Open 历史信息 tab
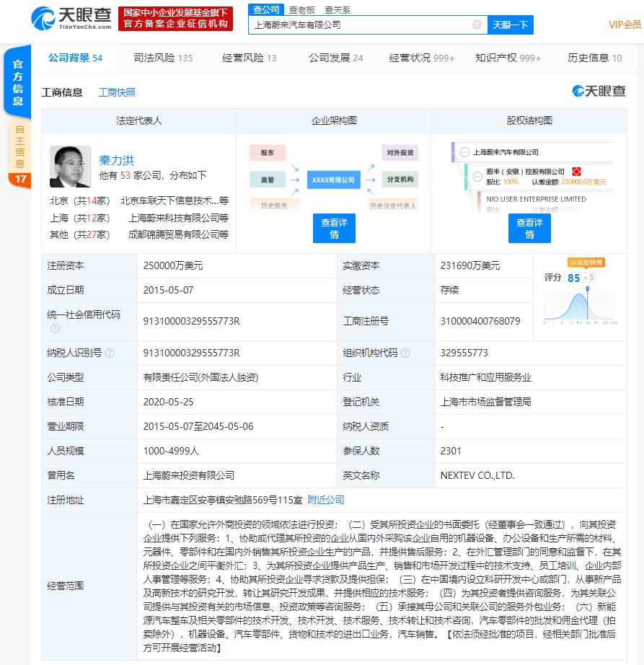 coord(594,58)
